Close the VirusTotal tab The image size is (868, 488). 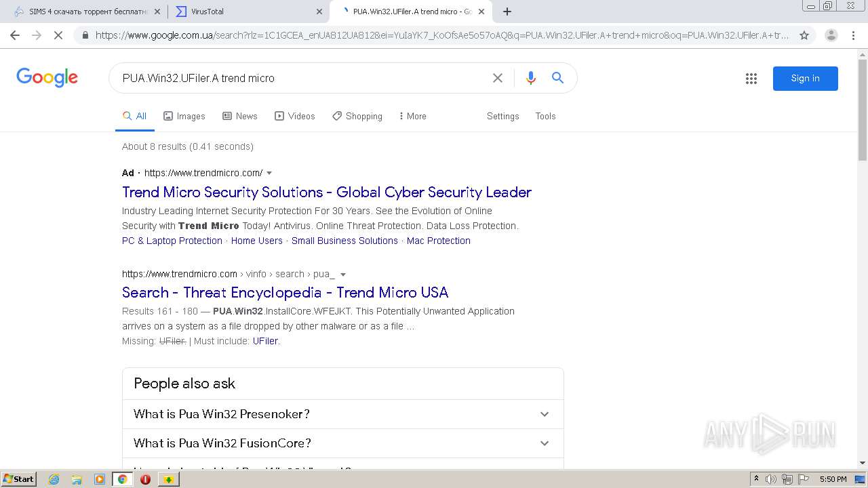coord(319,12)
